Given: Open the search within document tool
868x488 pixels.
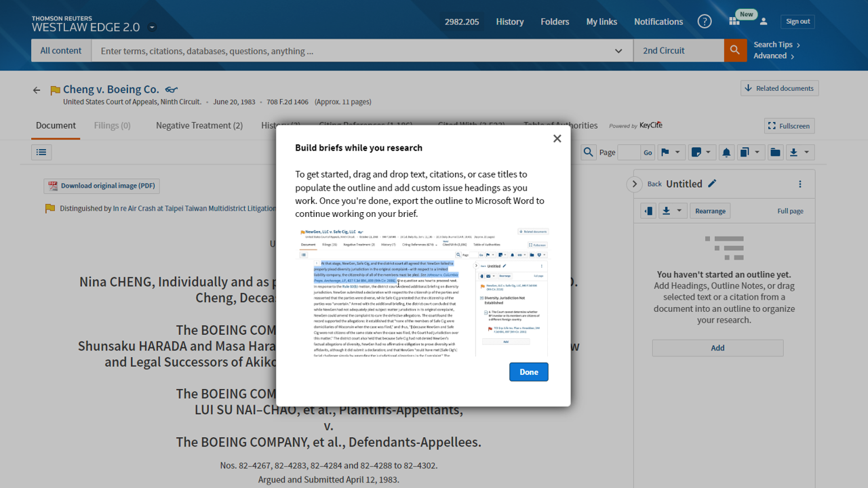Looking at the screenshot, I should point(587,152).
